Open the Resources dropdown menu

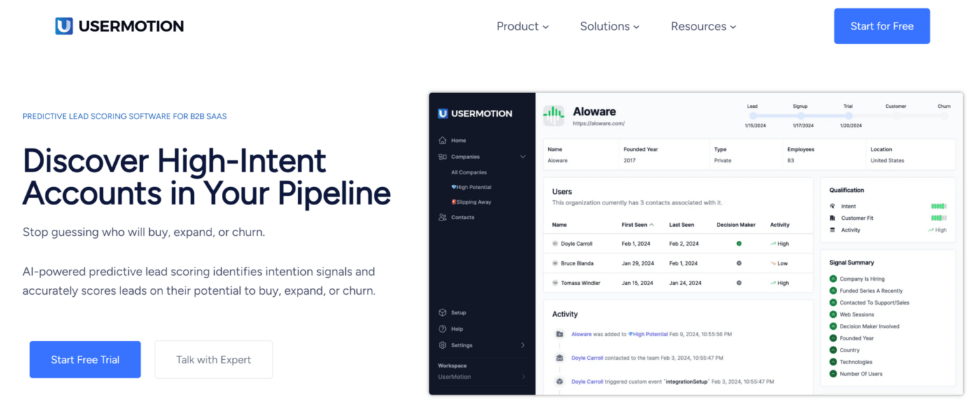703,27
